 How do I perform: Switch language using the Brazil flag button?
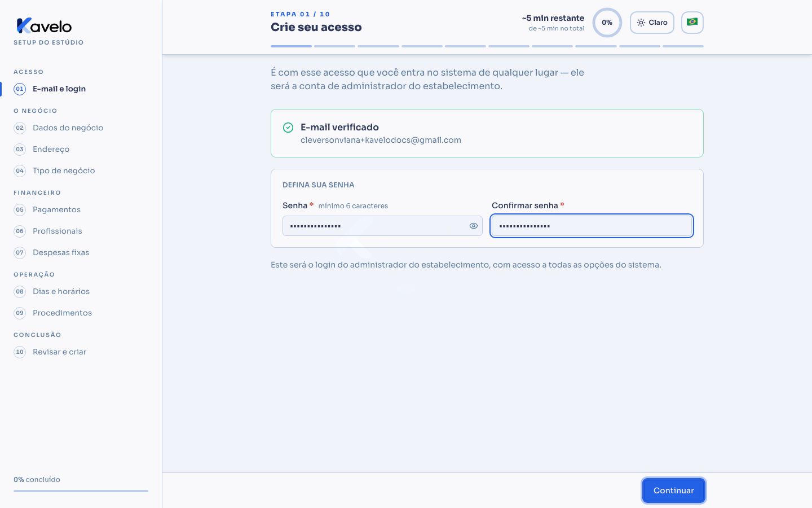click(x=692, y=23)
